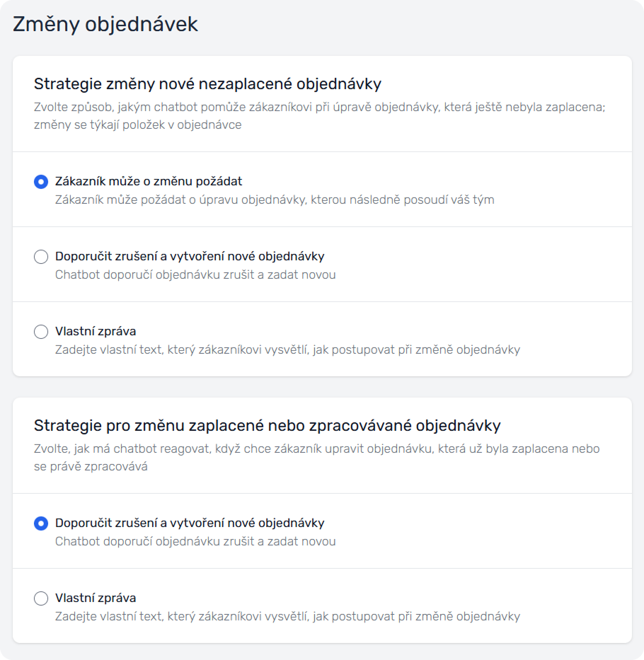Click heading 'Strategie změny nové nezaplacené objednávky'
The width and height of the screenshot is (644, 660).
tap(207, 84)
